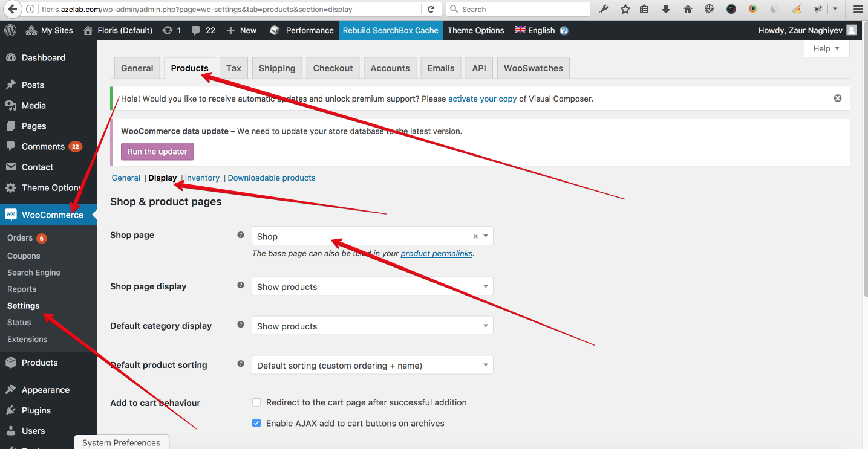
Task: Open the Downloadable products sub-section link
Action: [x=272, y=178]
